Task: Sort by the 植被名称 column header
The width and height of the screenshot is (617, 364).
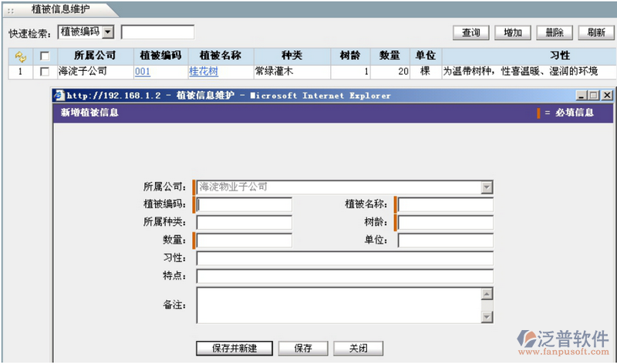Action: [x=221, y=56]
